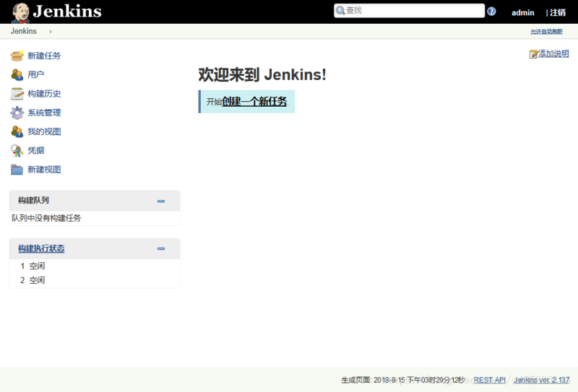Click the 构建队列 panel title
This screenshot has width=578, height=392.
[x=33, y=201]
